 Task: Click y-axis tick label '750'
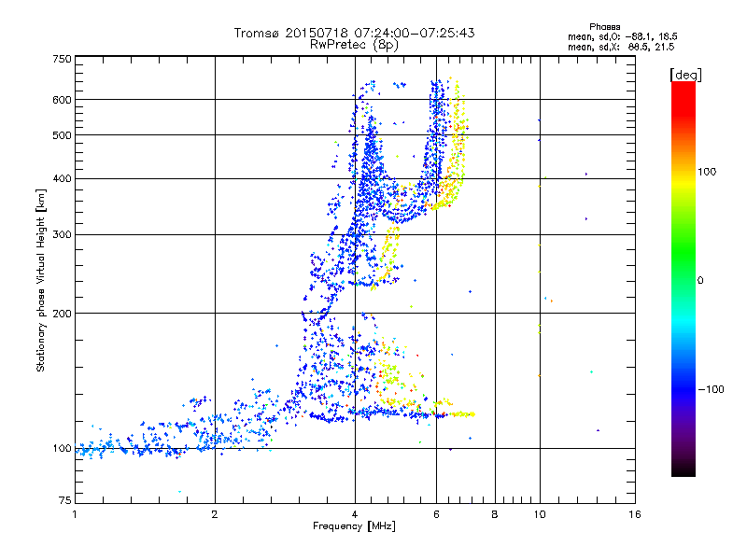[62, 59]
